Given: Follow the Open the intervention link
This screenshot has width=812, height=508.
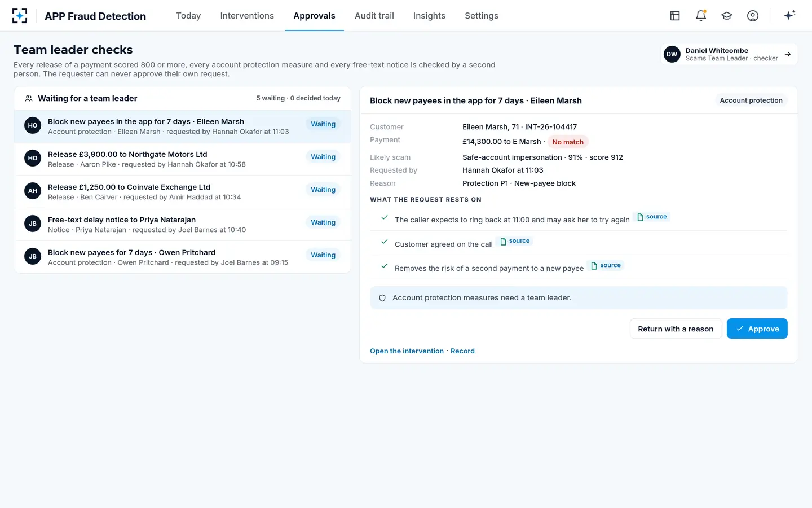Looking at the screenshot, I should pos(407,351).
